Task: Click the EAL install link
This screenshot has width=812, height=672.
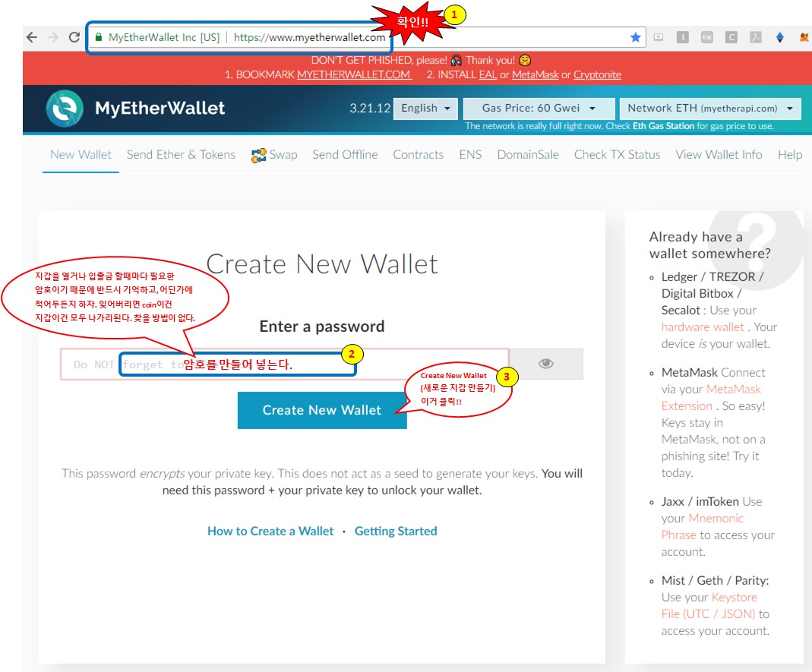Action: (x=488, y=74)
